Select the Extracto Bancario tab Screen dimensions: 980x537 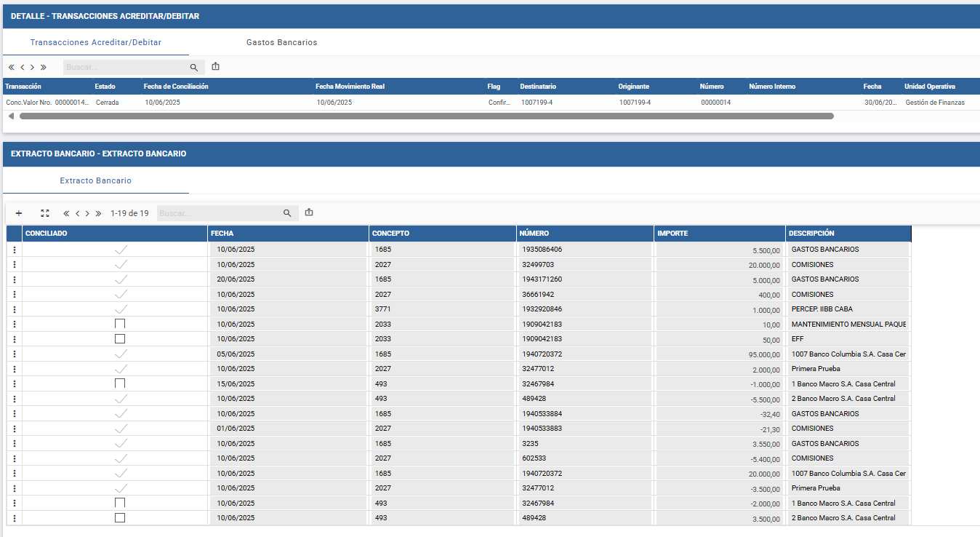point(96,180)
